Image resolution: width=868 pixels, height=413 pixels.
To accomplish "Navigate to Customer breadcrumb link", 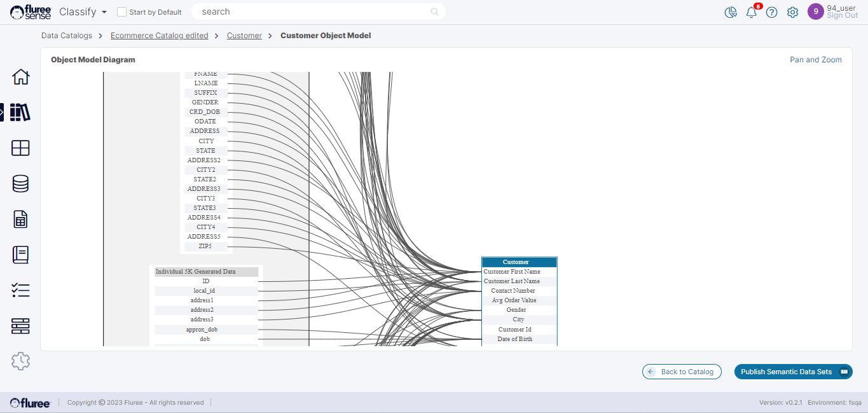I will pyautogui.click(x=244, y=36).
